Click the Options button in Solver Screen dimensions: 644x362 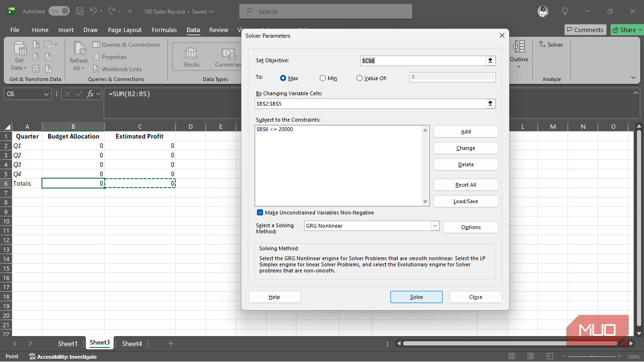pyautogui.click(x=471, y=227)
